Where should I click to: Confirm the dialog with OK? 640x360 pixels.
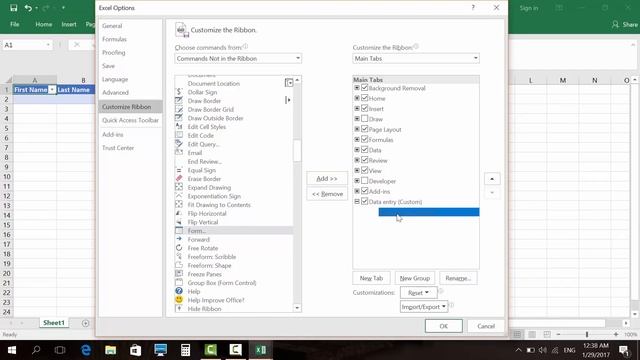[x=444, y=326]
